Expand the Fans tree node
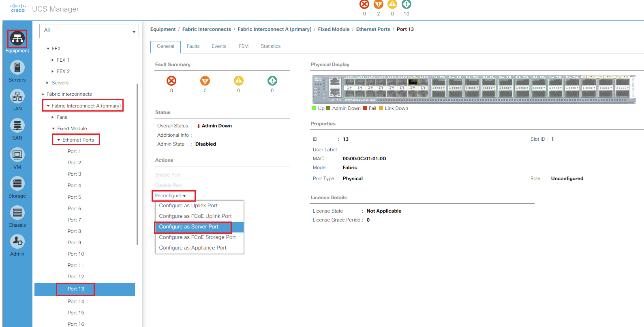The width and height of the screenshot is (644, 327). (53, 117)
